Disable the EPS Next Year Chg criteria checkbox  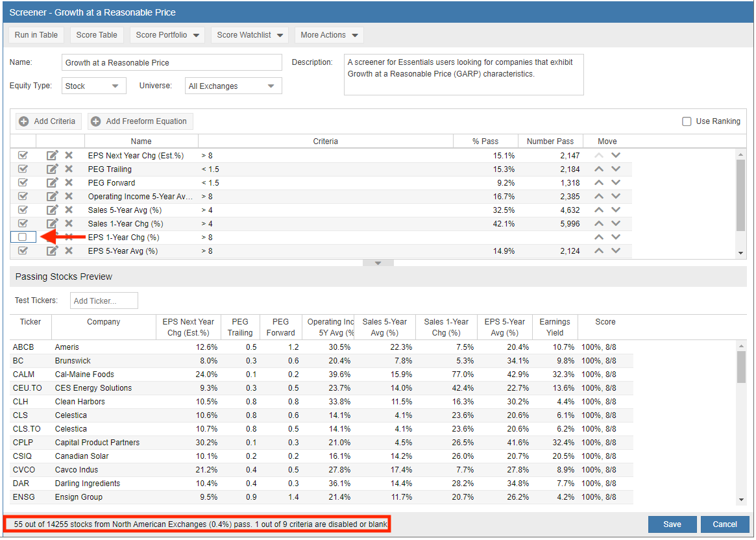click(x=23, y=155)
